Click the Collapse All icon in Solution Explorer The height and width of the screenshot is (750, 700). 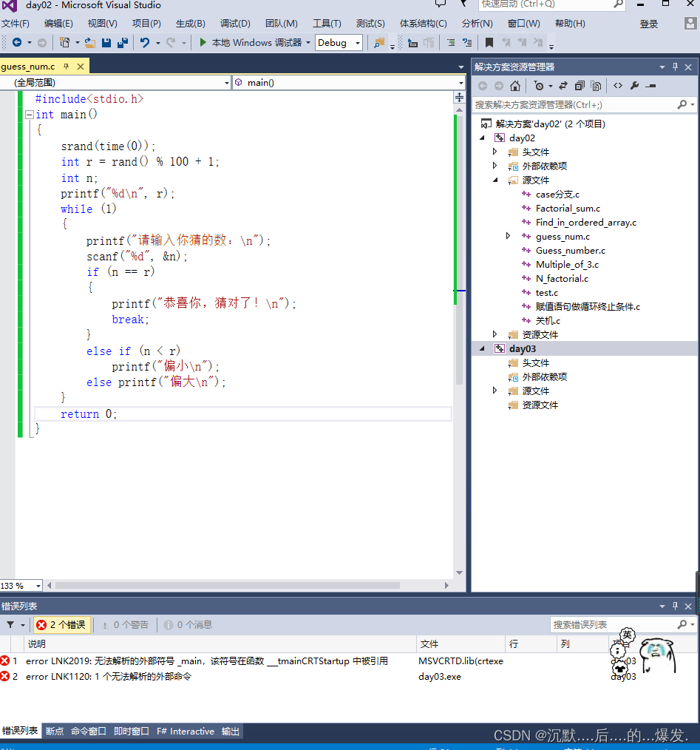[x=579, y=86]
